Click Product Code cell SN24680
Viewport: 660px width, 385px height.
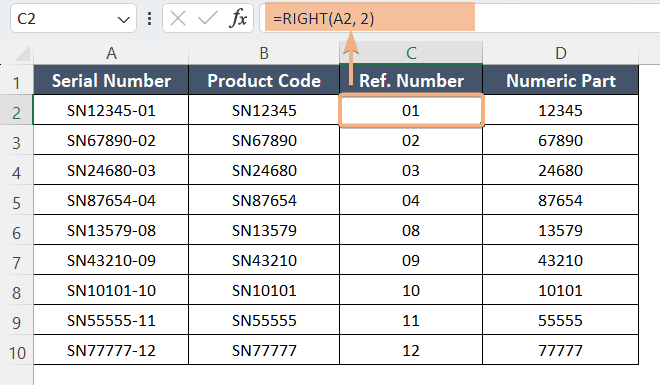[x=264, y=170]
